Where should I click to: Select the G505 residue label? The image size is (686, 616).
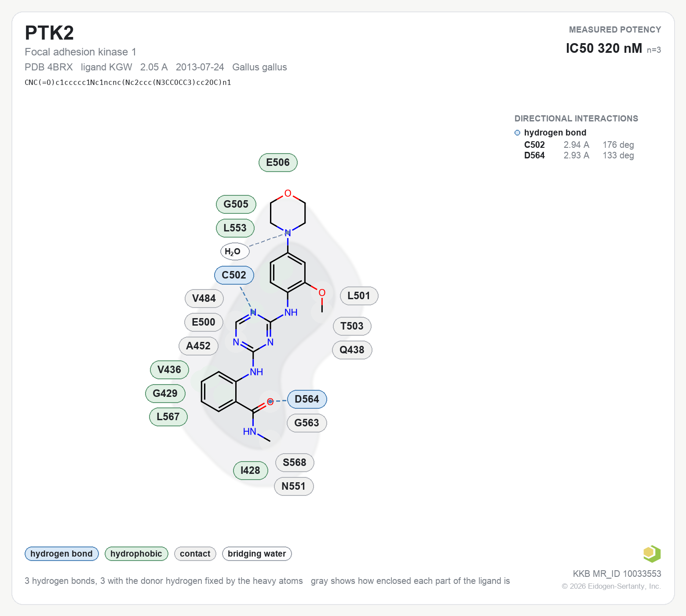236,204
